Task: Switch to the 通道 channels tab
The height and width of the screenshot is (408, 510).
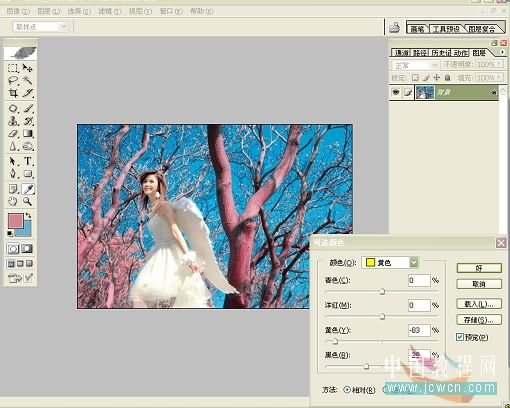Action: tap(401, 53)
